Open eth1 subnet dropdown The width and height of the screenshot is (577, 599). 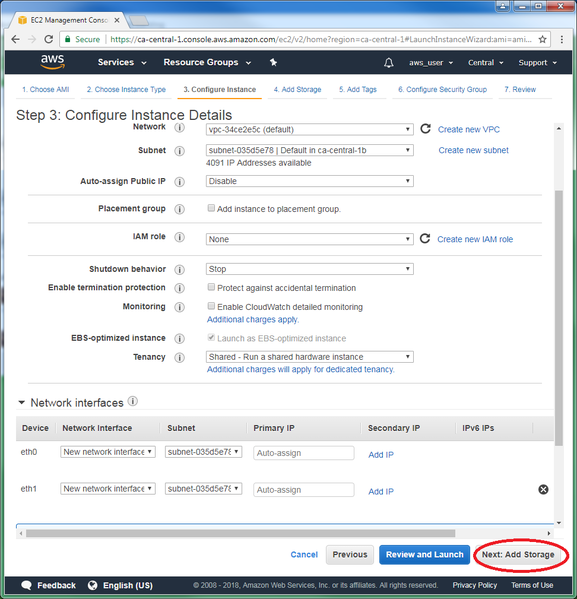pyautogui.click(x=203, y=489)
